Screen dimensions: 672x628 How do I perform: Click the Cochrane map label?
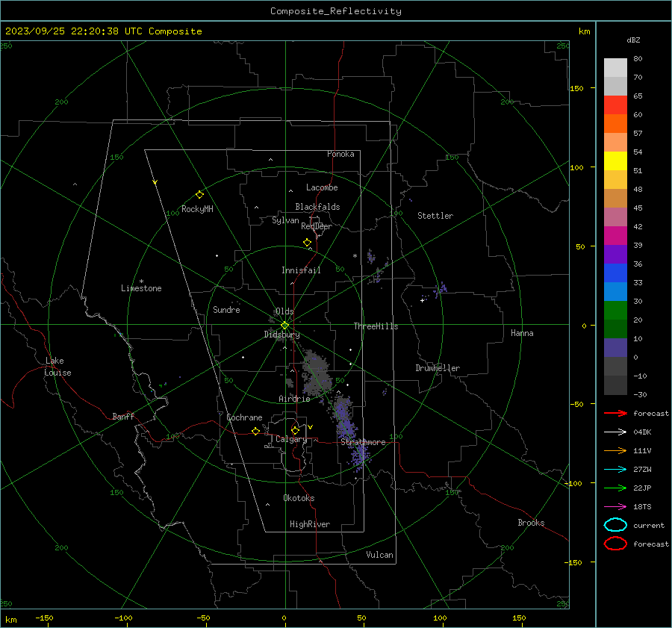244,417
